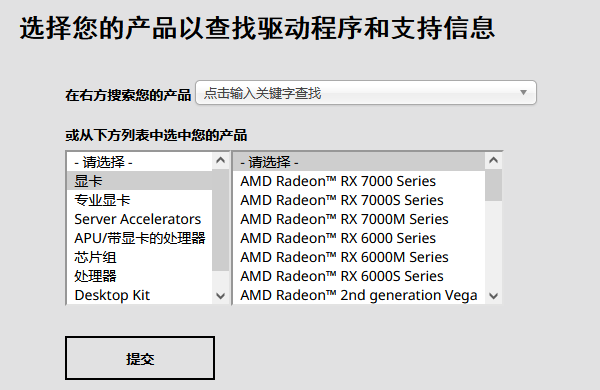Select 显卡 in the category list
The width and height of the screenshot is (600, 390).
click(x=139, y=181)
